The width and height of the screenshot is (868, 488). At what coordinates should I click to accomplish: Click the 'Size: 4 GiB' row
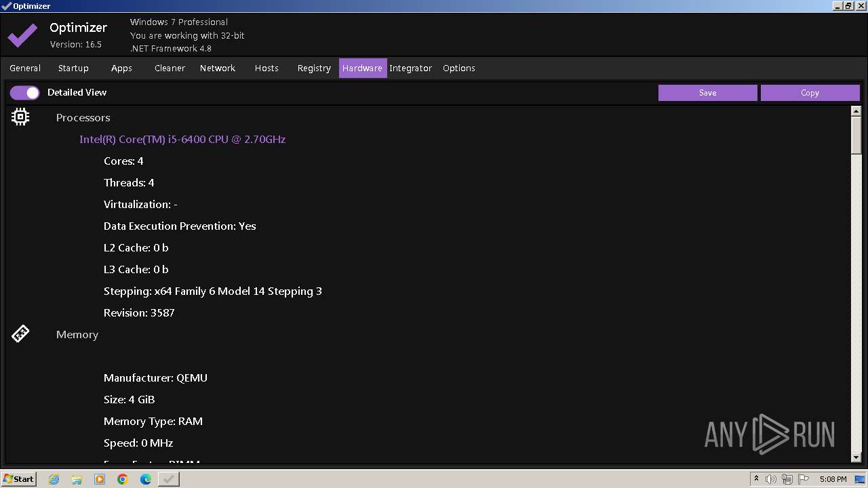[129, 400]
